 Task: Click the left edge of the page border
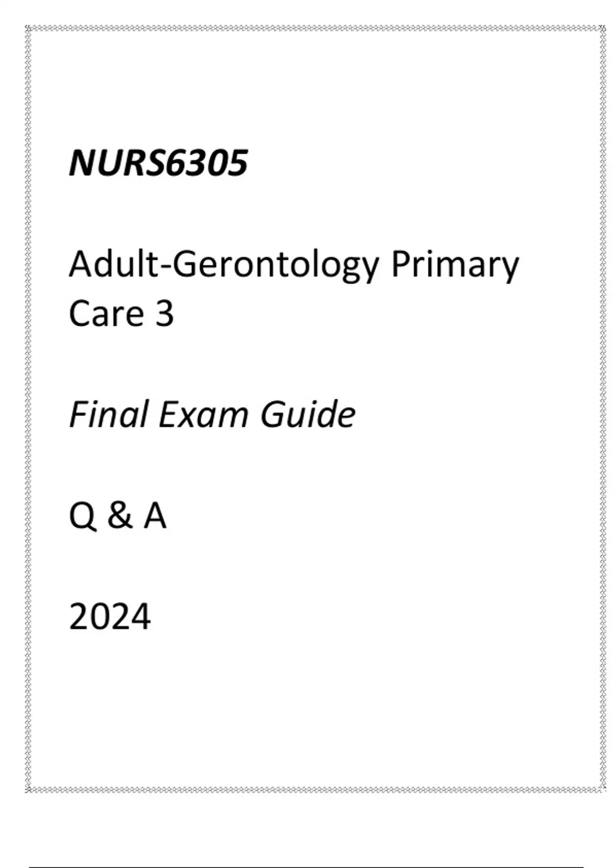click(x=28, y=408)
